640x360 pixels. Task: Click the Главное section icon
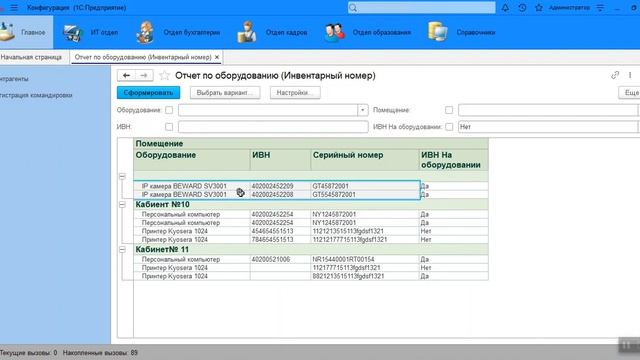pyautogui.click(x=7, y=32)
